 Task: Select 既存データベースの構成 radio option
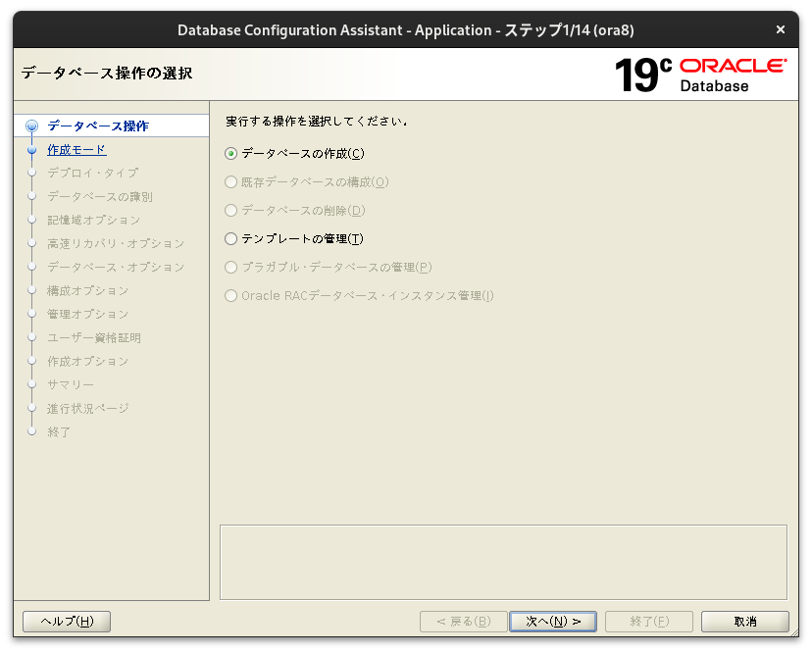point(229,181)
